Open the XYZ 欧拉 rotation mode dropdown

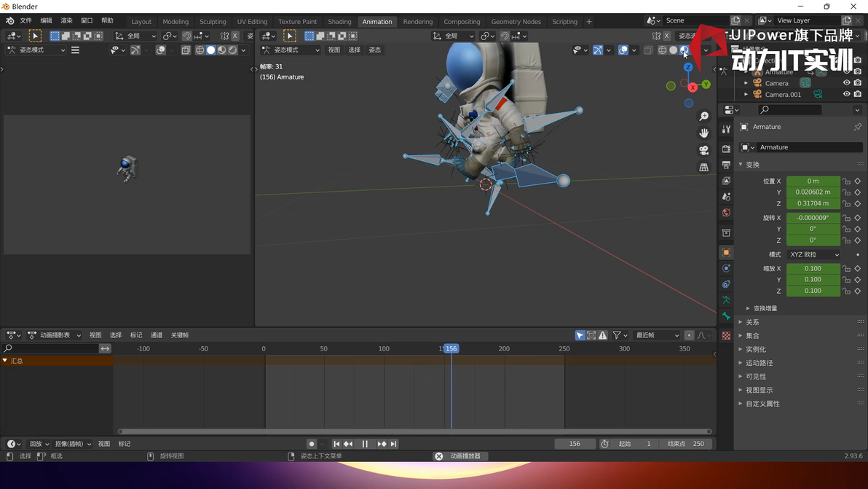813,254
